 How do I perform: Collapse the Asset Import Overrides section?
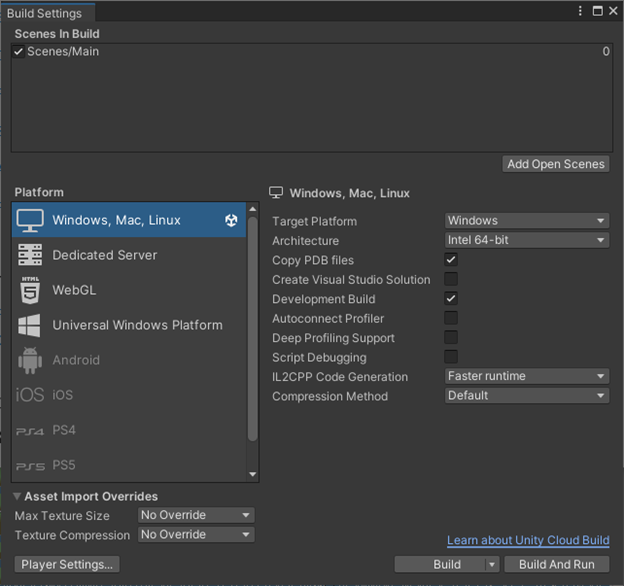click(x=18, y=497)
